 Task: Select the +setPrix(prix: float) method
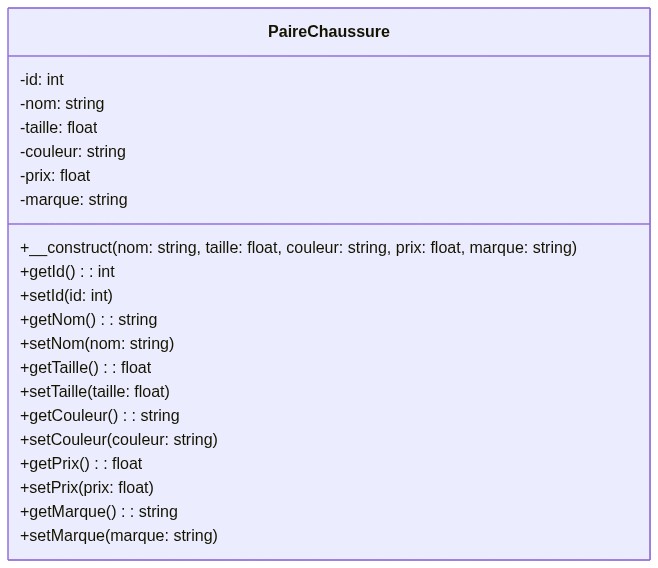87,488
